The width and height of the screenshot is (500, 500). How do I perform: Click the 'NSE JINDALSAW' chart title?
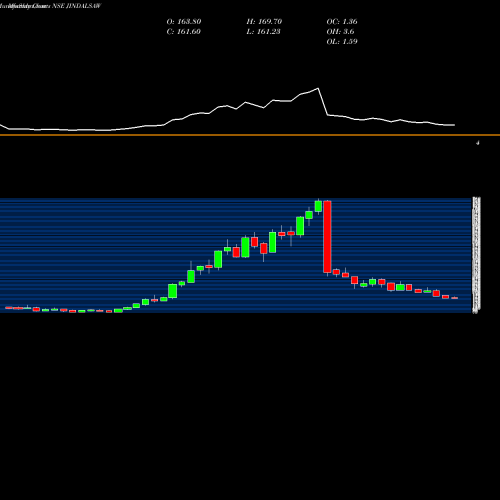76,6
